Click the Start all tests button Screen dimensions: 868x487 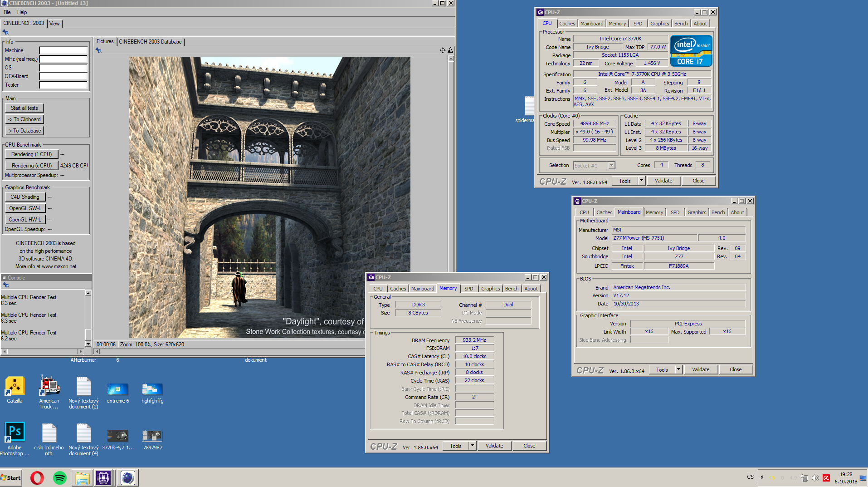coord(24,108)
